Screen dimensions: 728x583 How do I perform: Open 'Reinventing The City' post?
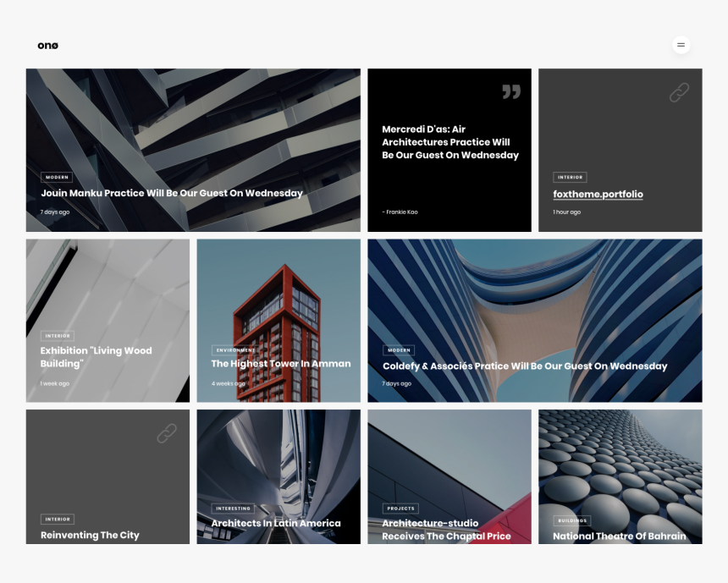coord(90,535)
